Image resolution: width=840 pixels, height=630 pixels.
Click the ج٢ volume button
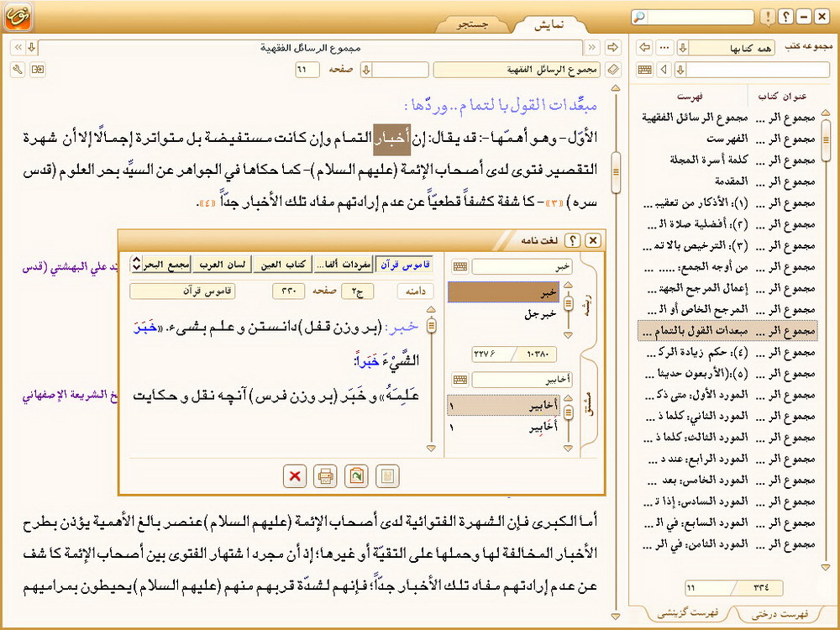tap(357, 291)
